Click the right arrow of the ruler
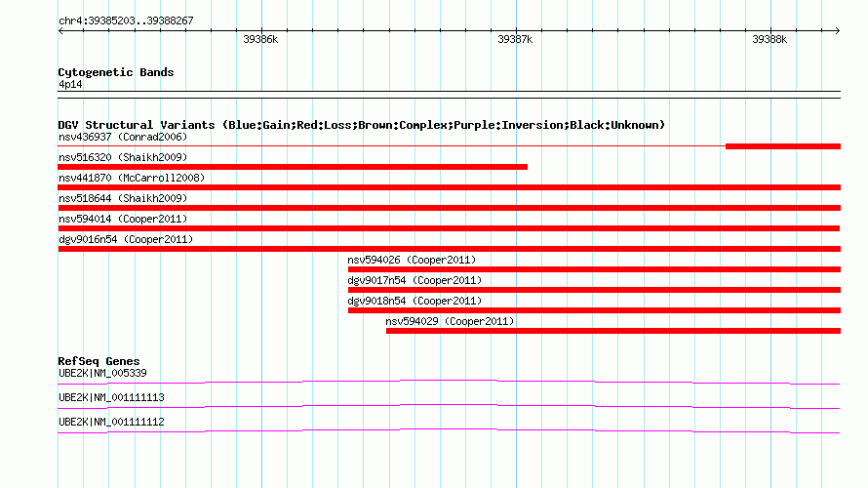The height and width of the screenshot is (488, 868). [838, 30]
